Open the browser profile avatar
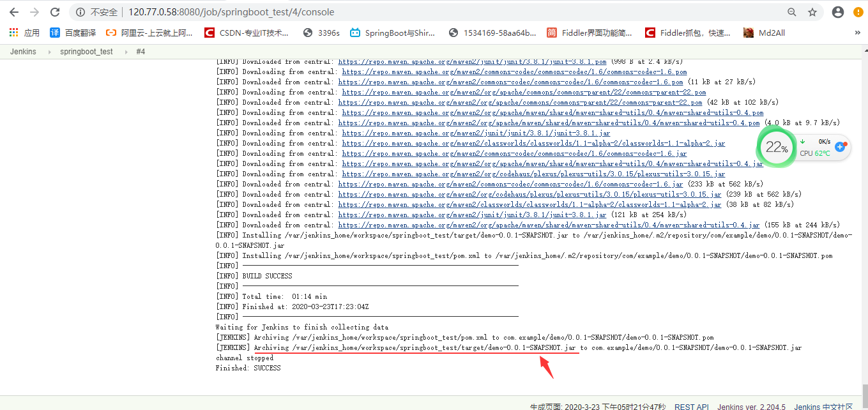Screen dimensions: 868x410 tap(838, 12)
